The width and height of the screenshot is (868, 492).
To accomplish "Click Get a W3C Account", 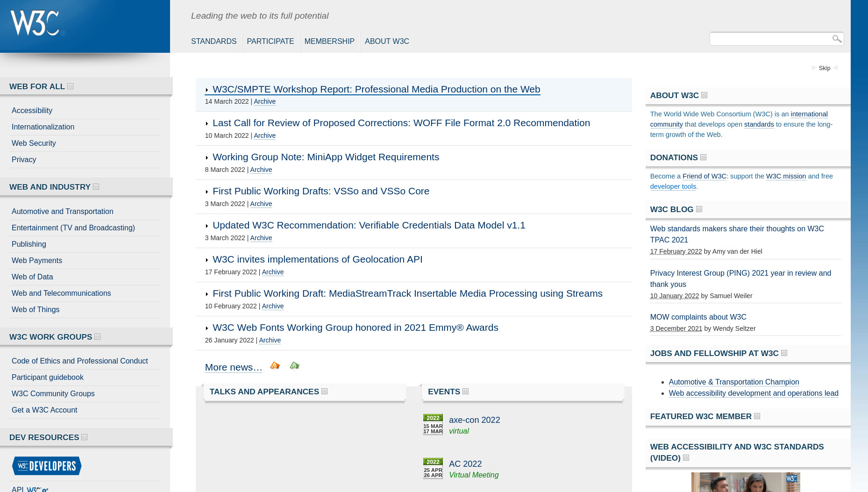I will 44,410.
